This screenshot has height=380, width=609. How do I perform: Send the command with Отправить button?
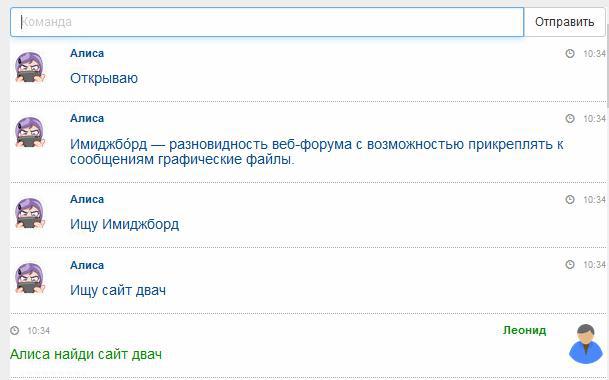coord(565,22)
